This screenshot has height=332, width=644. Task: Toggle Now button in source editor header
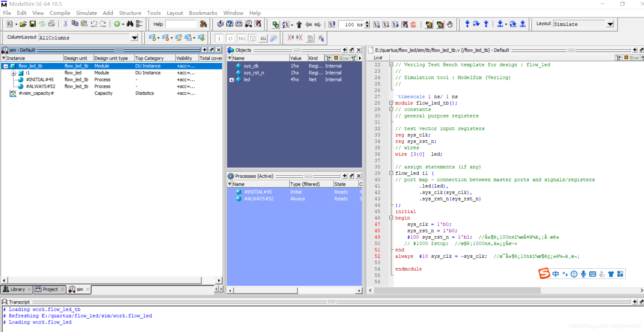(x=631, y=58)
